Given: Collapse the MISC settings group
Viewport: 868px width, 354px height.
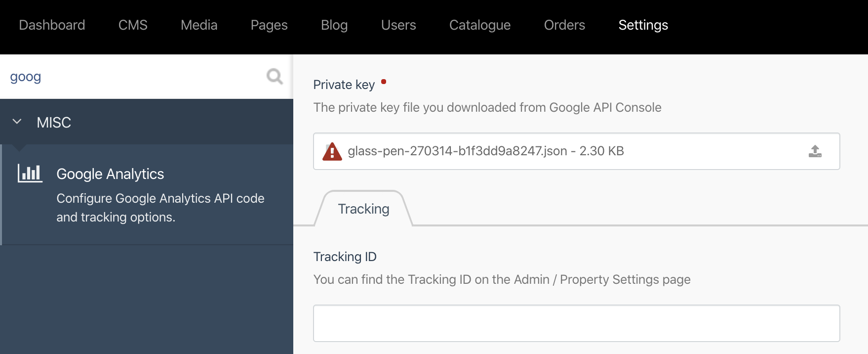Looking at the screenshot, I should 17,122.
